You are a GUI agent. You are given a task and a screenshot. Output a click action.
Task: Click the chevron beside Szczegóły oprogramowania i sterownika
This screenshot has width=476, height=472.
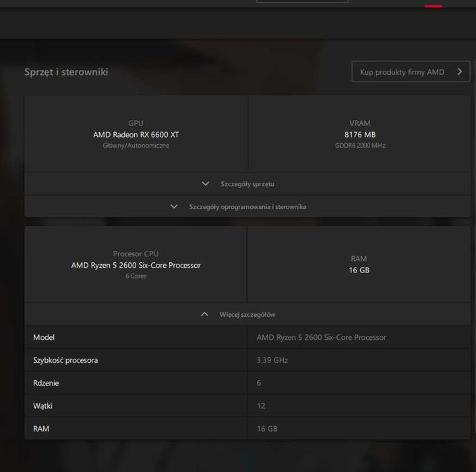click(174, 207)
